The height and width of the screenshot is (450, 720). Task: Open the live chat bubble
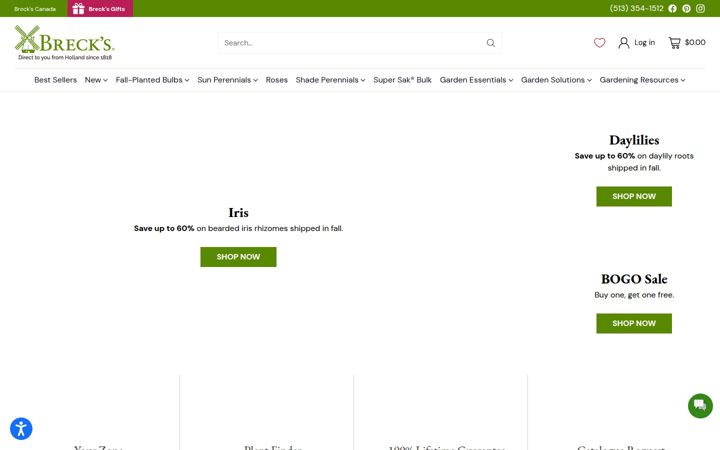(x=700, y=405)
